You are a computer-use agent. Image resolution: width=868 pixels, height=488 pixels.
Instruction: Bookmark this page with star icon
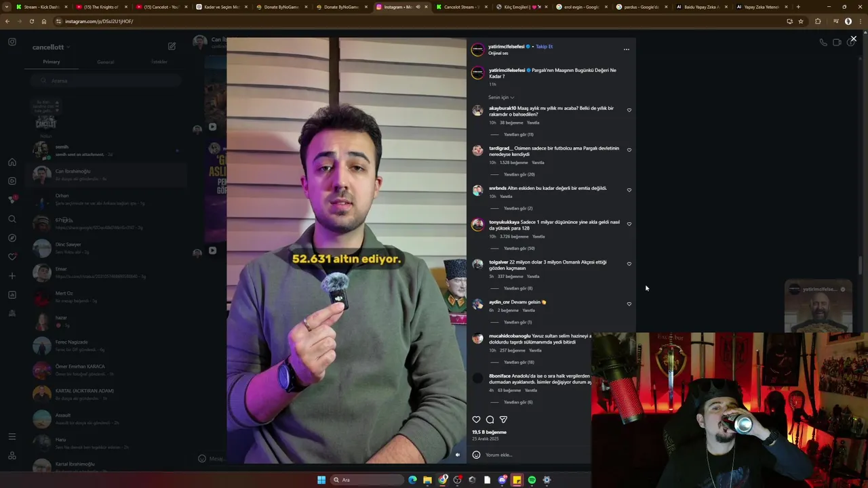click(x=801, y=21)
